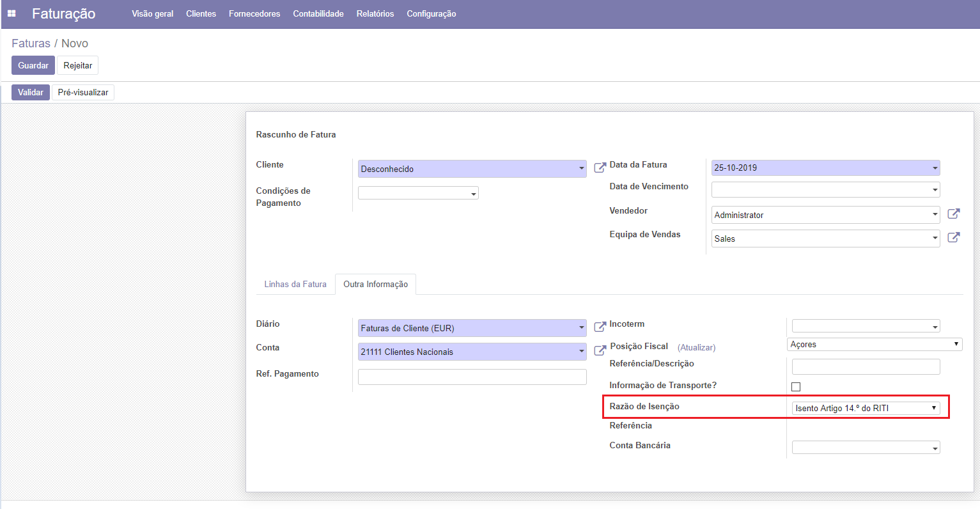Expand the Razão de Isenção dropdown
Viewport: 980px width, 509px height.
click(866, 408)
